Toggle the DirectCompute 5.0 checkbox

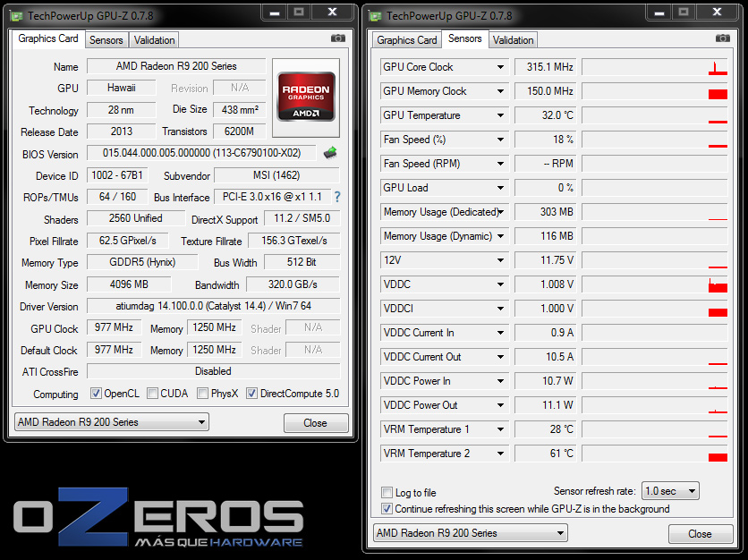251,394
